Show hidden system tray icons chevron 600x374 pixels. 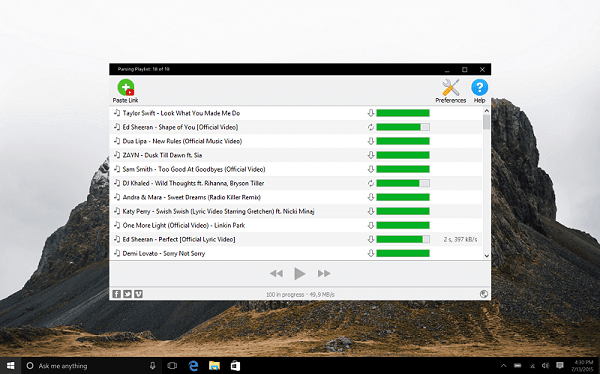503,366
